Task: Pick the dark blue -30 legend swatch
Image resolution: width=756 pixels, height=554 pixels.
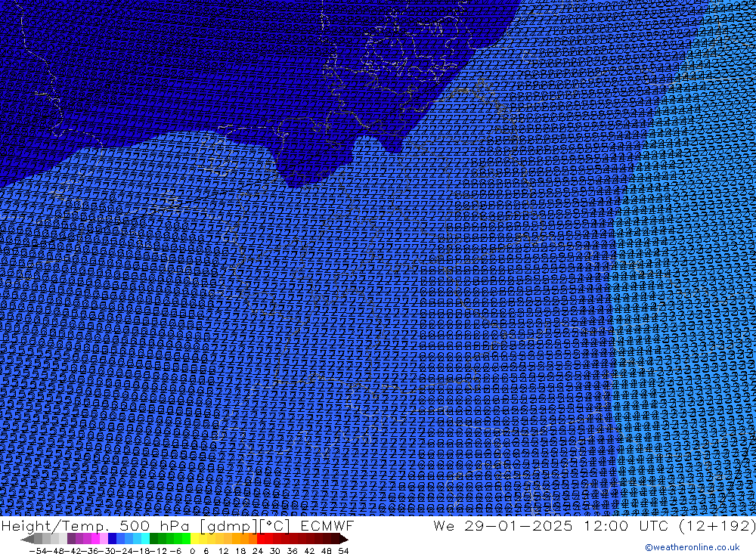Action: tap(112, 539)
